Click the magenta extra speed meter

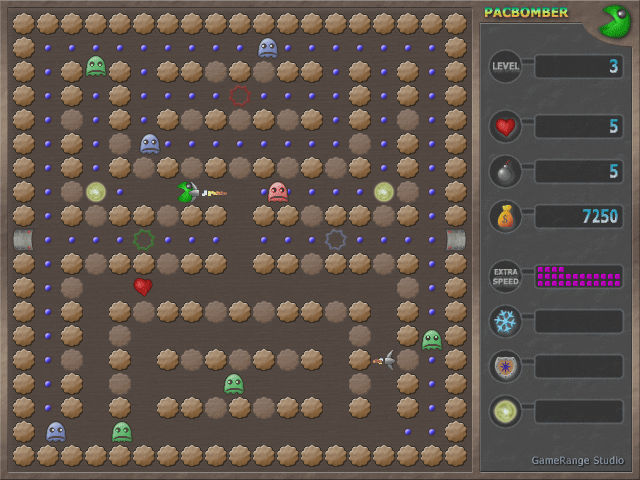click(579, 276)
